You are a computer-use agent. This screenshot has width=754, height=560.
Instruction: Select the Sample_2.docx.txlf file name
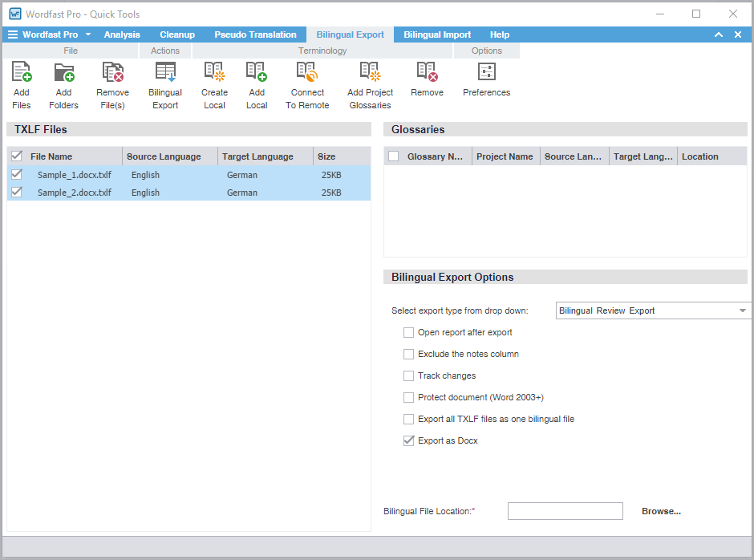point(75,193)
